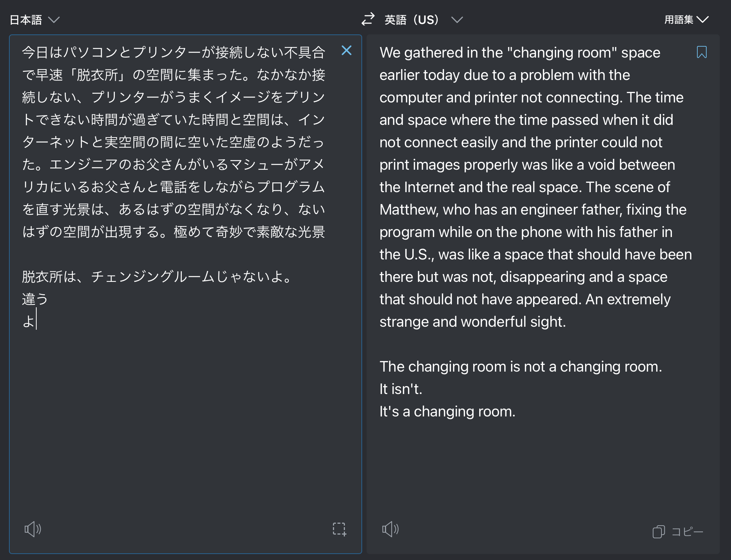Place cursor after よ in source text
The width and height of the screenshot is (731, 560).
coord(36,321)
